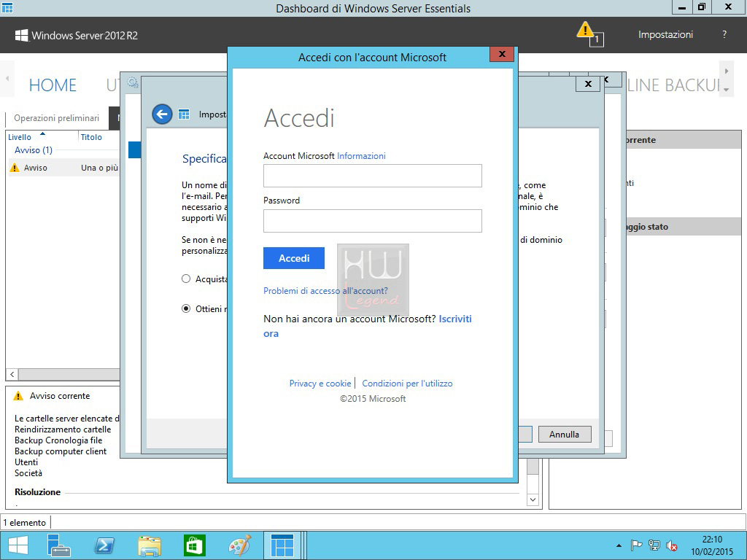Click the Password input field

(373, 221)
